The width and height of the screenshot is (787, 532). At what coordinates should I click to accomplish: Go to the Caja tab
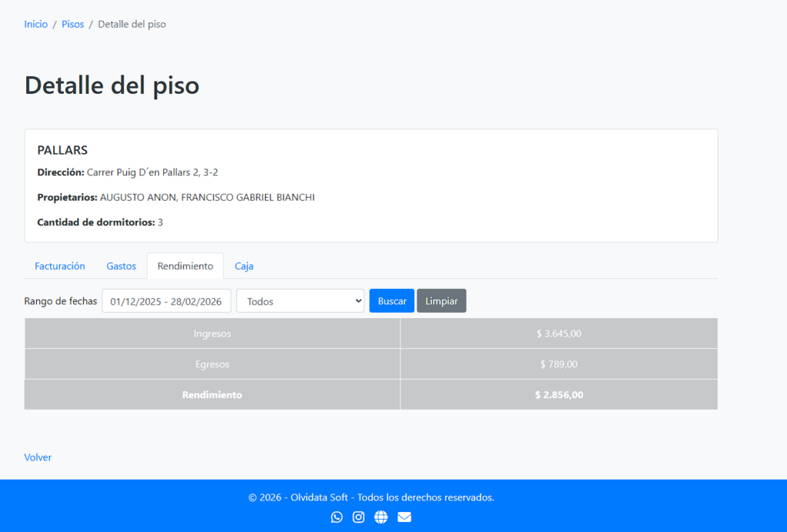[244, 266]
